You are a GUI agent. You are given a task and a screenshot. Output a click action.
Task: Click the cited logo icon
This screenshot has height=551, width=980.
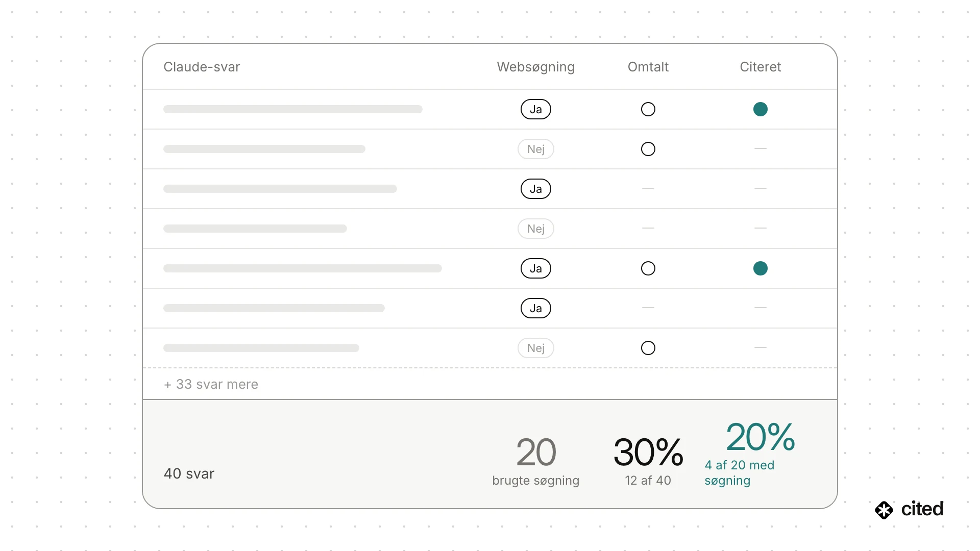[x=884, y=510]
